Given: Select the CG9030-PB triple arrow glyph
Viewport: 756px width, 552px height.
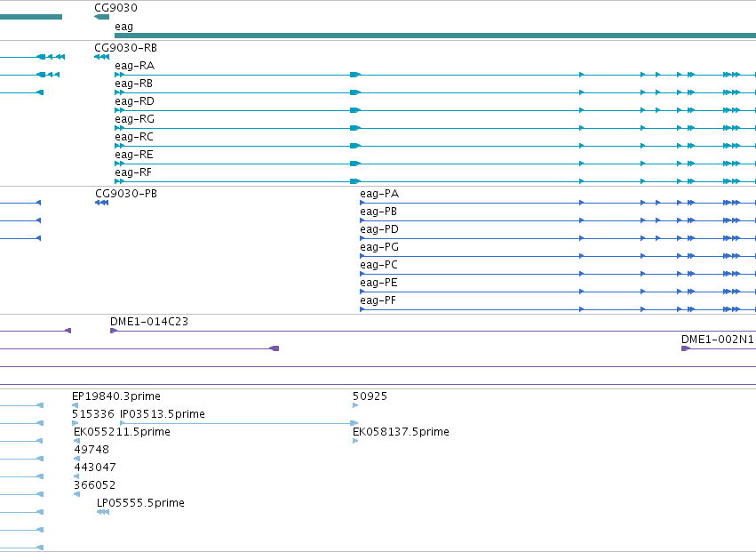Looking at the screenshot, I should (102, 203).
